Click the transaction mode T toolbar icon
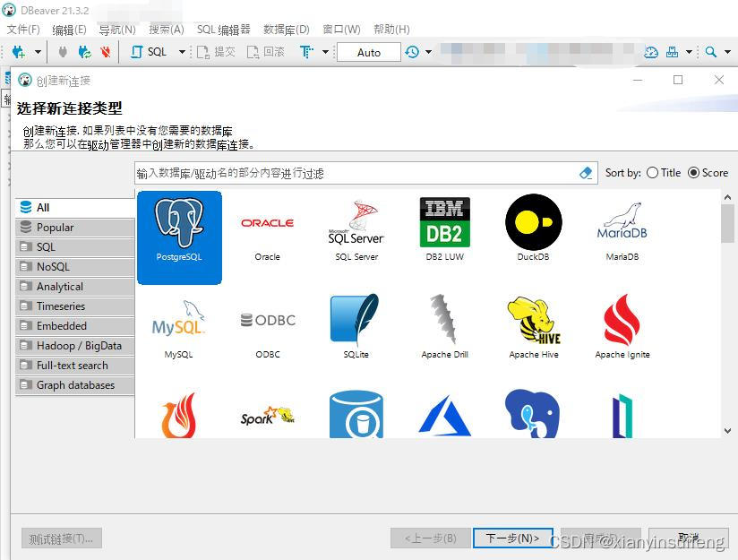This screenshot has width=738, height=560. coord(306,52)
